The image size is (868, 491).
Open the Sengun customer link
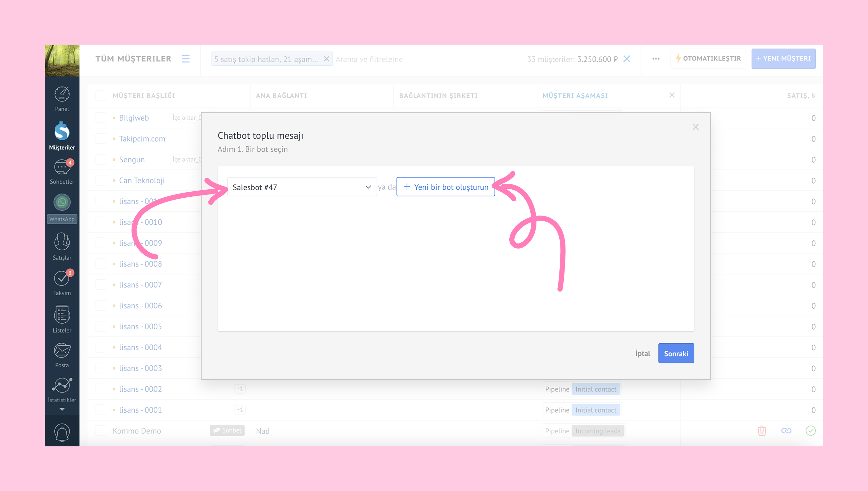click(132, 159)
